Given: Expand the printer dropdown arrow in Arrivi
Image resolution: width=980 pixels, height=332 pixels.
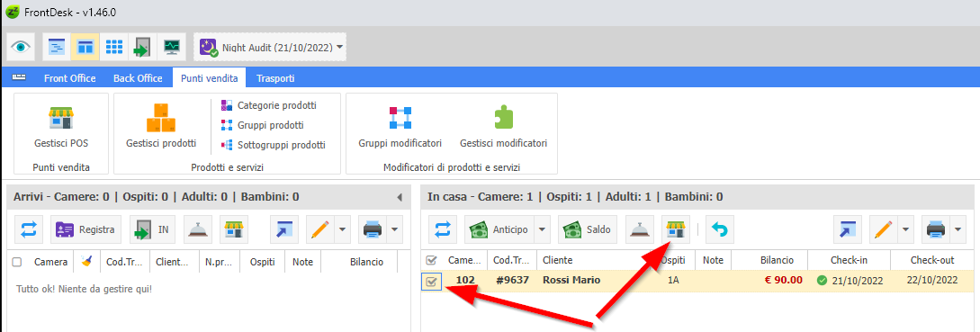Looking at the screenshot, I should point(394,229).
